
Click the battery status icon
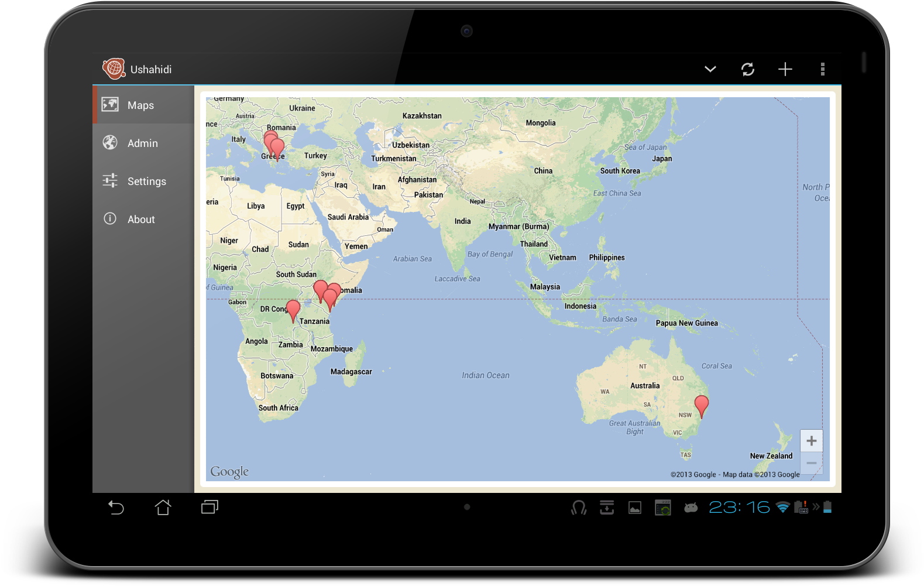tap(827, 507)
